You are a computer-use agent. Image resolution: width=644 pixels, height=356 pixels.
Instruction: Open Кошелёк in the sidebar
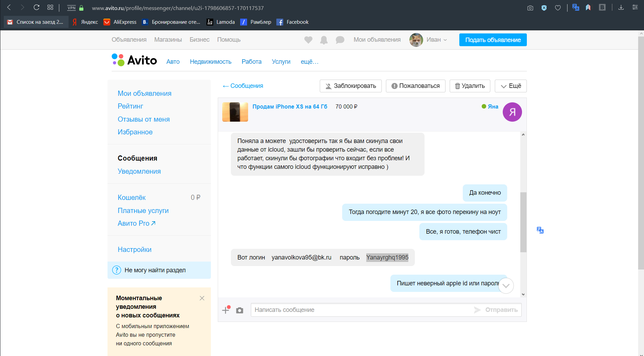coord(132,197)
